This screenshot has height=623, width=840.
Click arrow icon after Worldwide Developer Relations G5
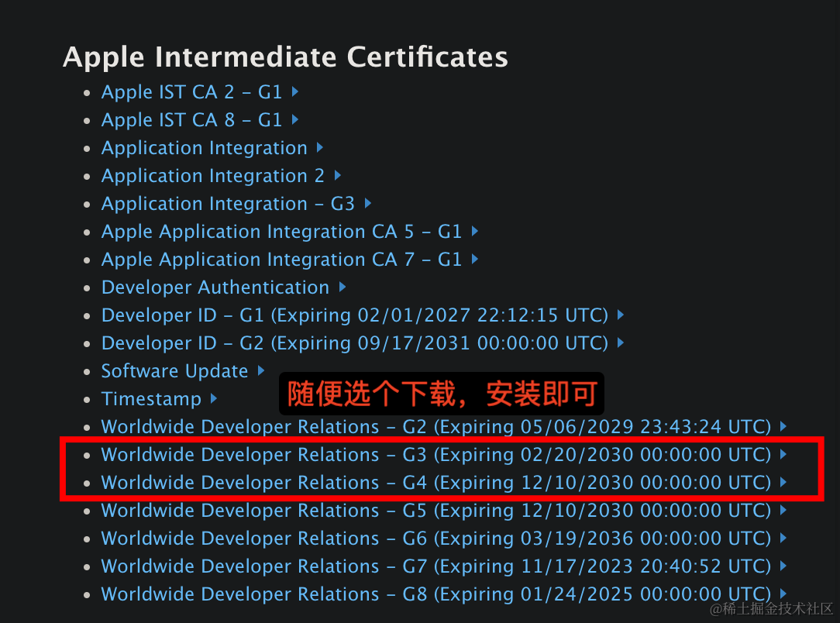783,509
